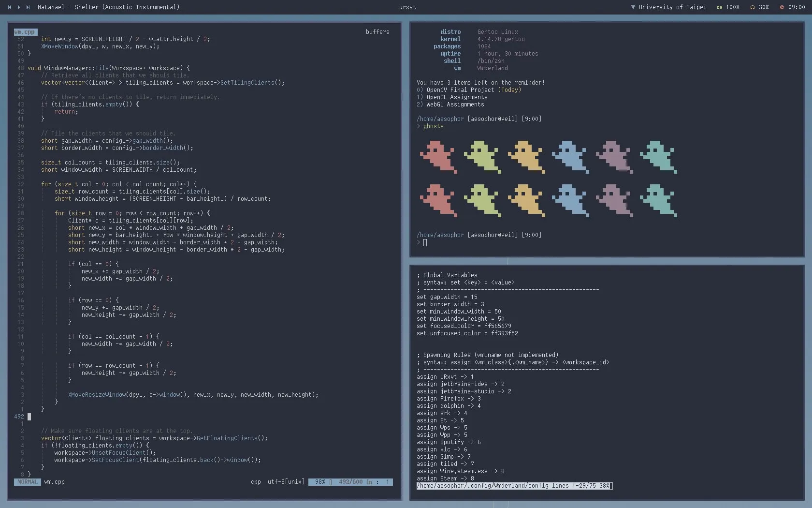Viewport: 812px width, 508px height.
Task: Click line number 492 in the vim gutter
Action: (x=19, y=417)
